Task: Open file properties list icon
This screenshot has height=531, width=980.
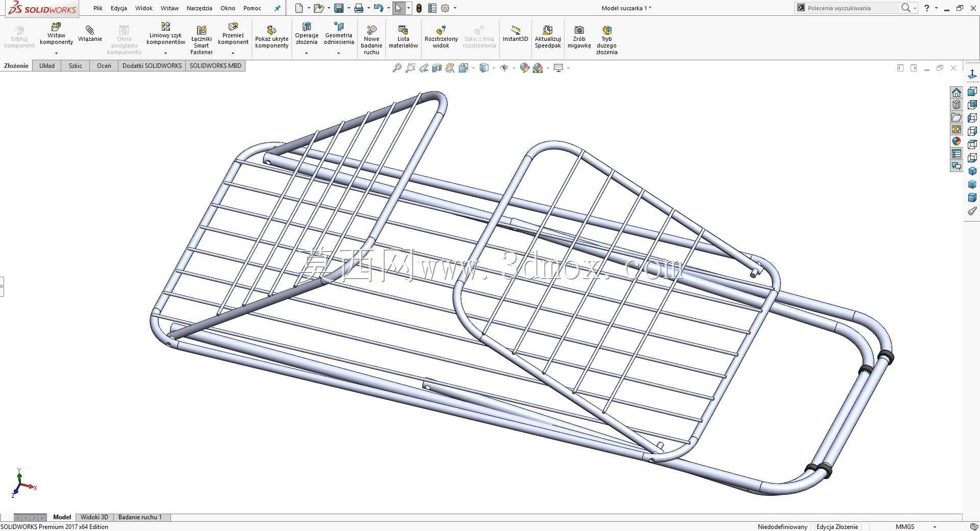Action: coord(432,8)
